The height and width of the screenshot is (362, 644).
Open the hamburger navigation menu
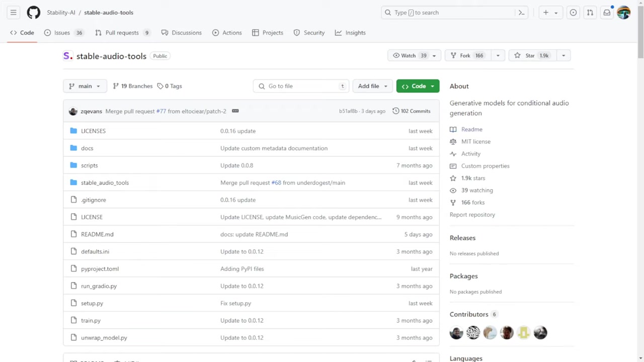(x=14, y=13)
